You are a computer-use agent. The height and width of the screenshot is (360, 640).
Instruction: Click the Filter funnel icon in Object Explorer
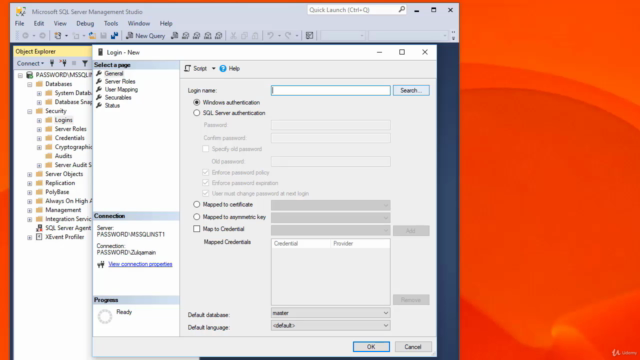click(85, 63)
